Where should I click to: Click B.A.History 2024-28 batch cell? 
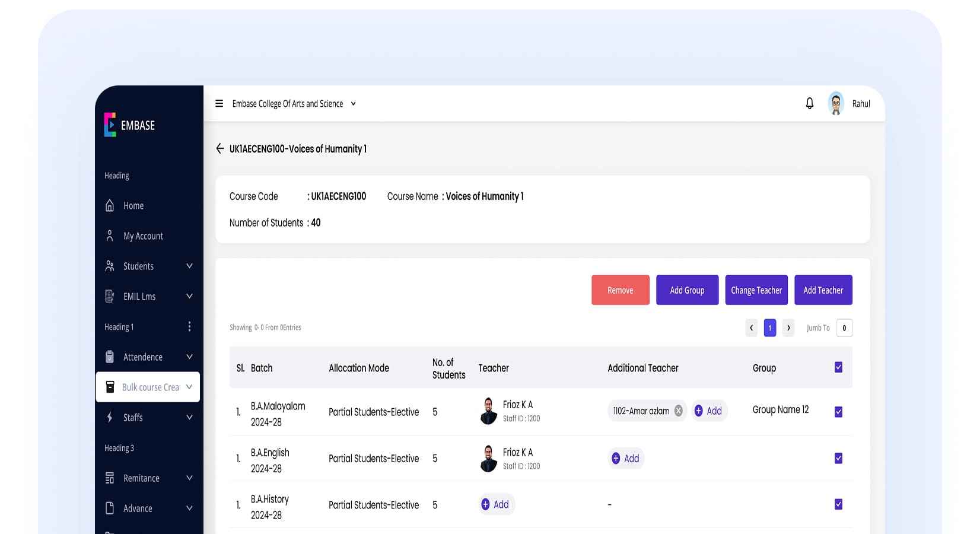(x=270, y=507)
